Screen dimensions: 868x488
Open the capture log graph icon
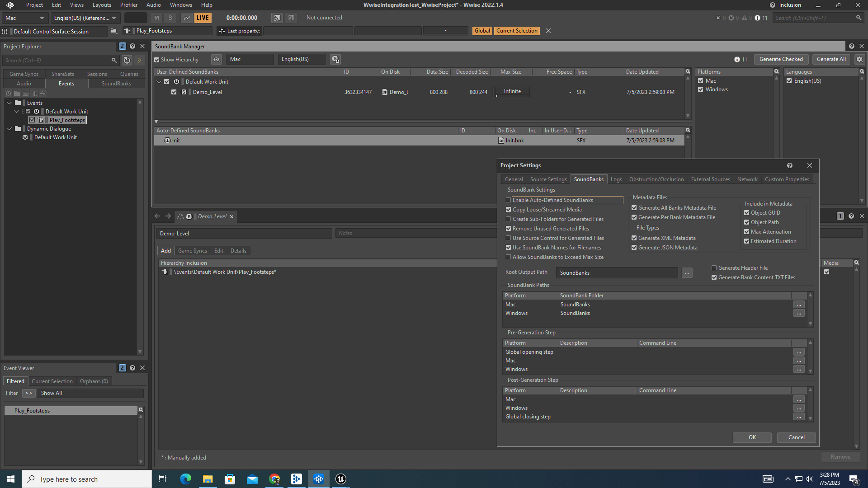[186, 18]
